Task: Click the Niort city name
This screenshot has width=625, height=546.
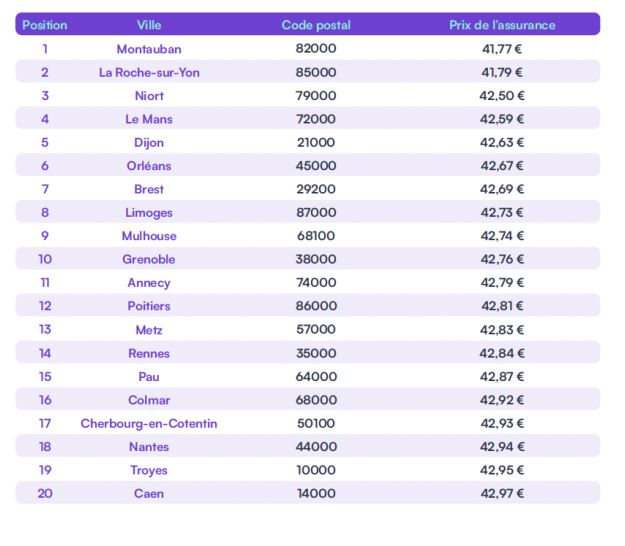Action: (x=149, y=96)
